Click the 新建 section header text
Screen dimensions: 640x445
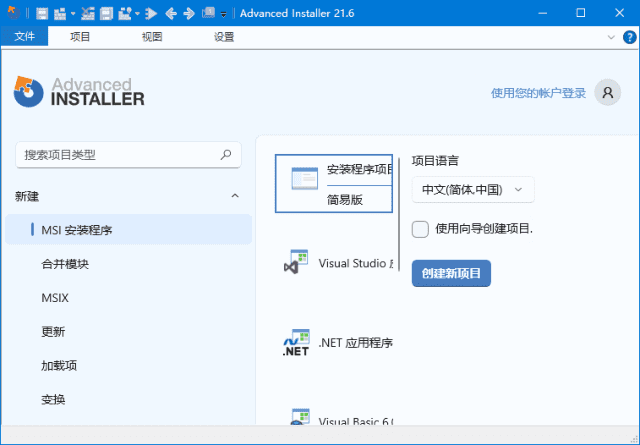coord(27,196)
